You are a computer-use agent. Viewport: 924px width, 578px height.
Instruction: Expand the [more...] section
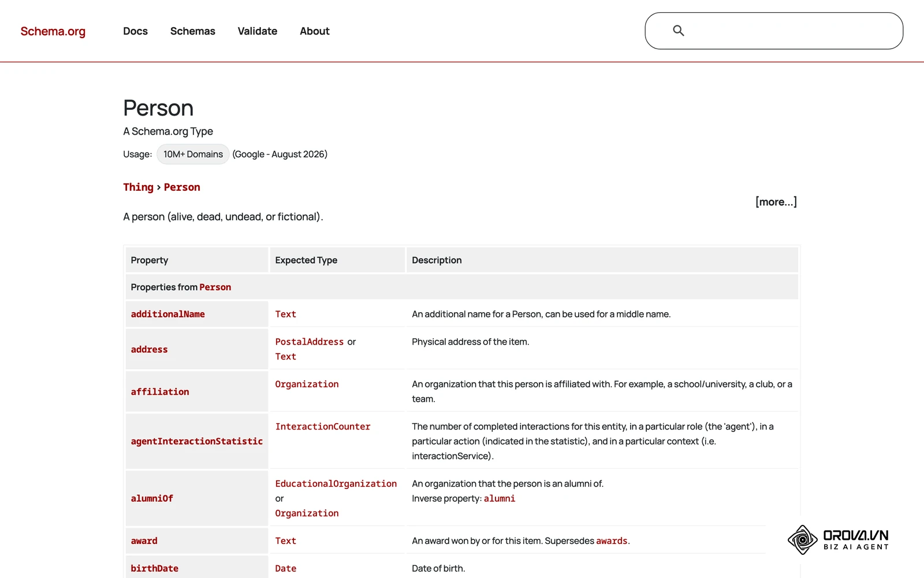pyautogui.click(x=776, y=202)
